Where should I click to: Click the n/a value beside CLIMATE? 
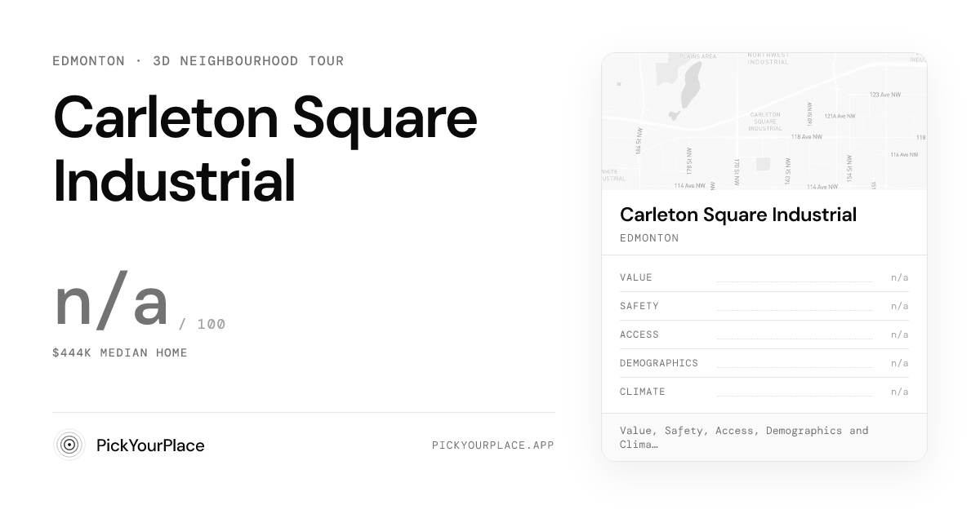(899, 392)
